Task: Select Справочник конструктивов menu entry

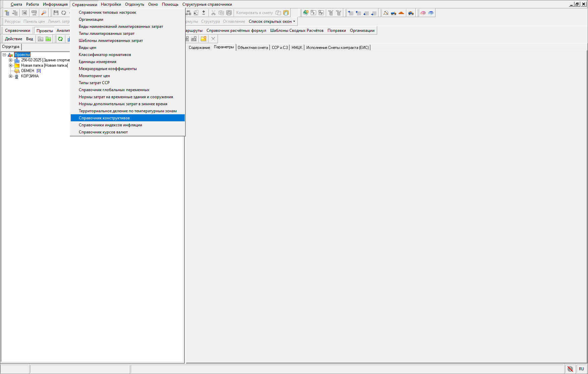Action: [x=104, y=118]
